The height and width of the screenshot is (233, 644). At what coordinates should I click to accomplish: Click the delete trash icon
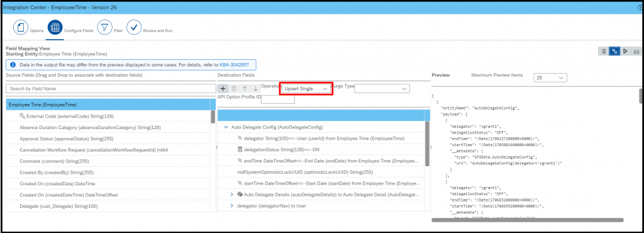coord(234,88)
